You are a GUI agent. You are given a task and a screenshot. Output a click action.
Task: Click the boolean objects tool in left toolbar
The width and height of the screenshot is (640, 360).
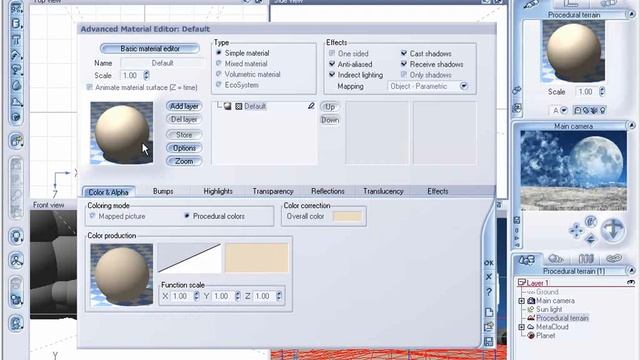16,299
